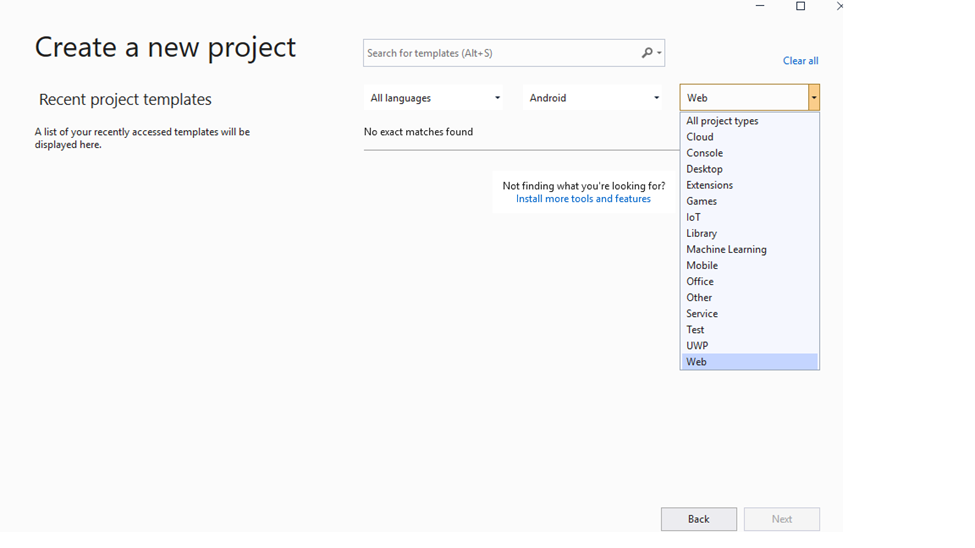The height and width of the screenshot is (548, 975).
Task: Choose Office project type
Action: click(749, 281)
